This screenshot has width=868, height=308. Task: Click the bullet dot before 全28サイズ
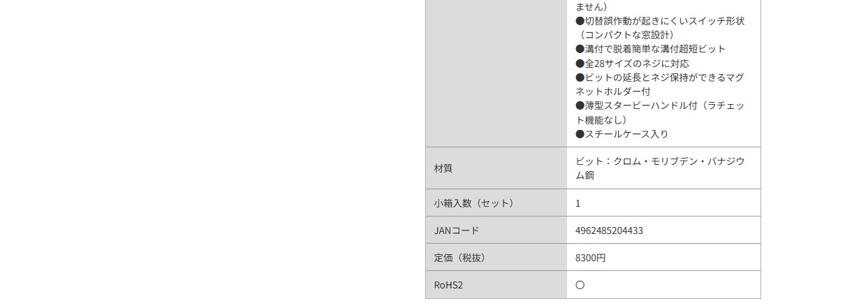click(580, 64)
